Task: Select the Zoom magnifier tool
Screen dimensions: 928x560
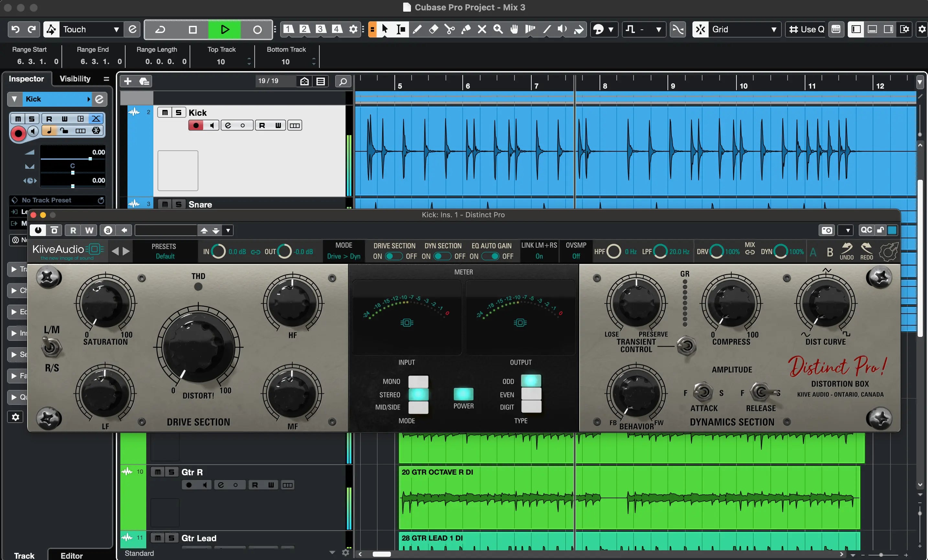Action: [498, 29]
